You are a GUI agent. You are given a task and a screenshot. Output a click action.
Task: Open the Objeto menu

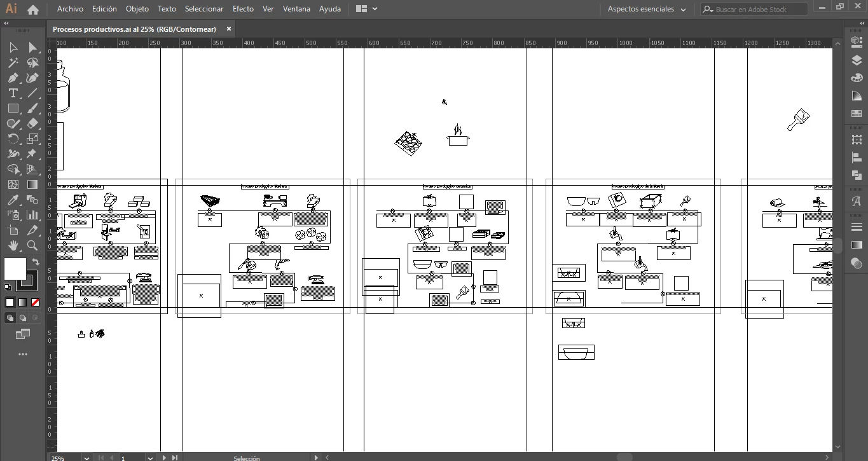(137, 9)
